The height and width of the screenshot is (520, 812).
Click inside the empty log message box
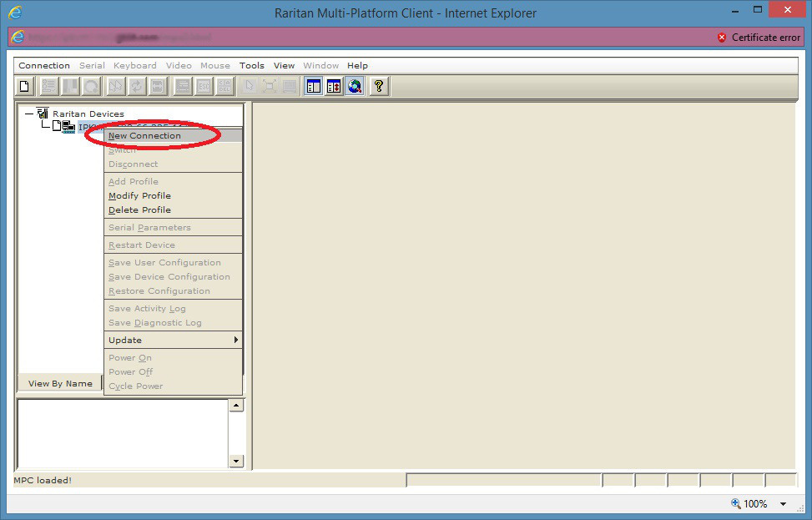tap(124, 433)
